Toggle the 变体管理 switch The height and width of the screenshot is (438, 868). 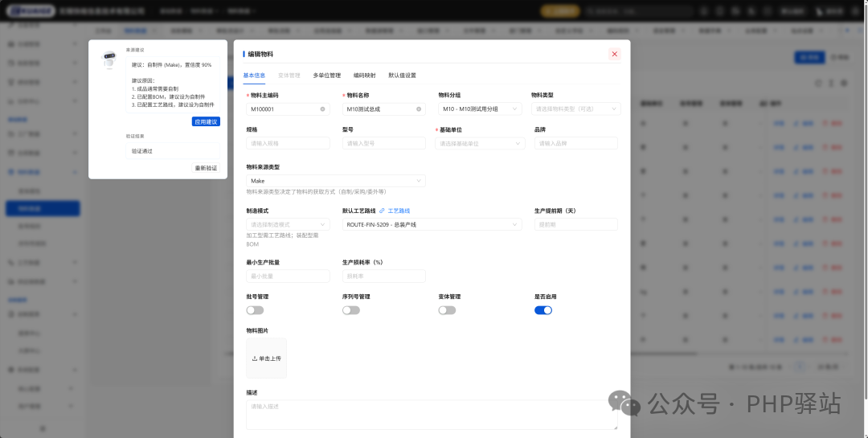point(448,310)
